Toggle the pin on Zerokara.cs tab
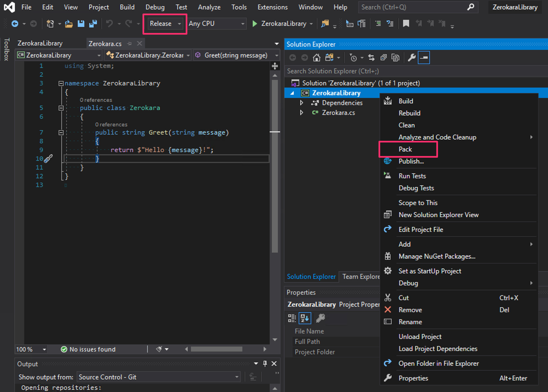 [x=129, y=43]
